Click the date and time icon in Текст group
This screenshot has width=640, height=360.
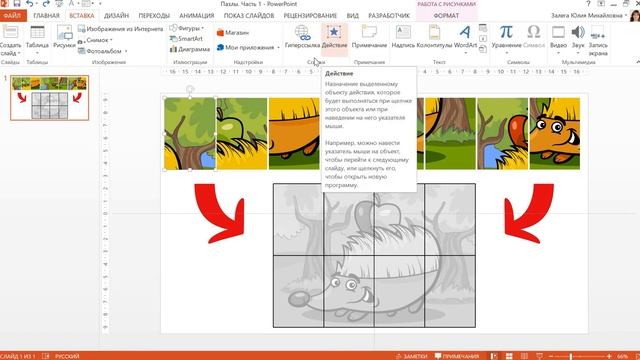click(483, 28)
